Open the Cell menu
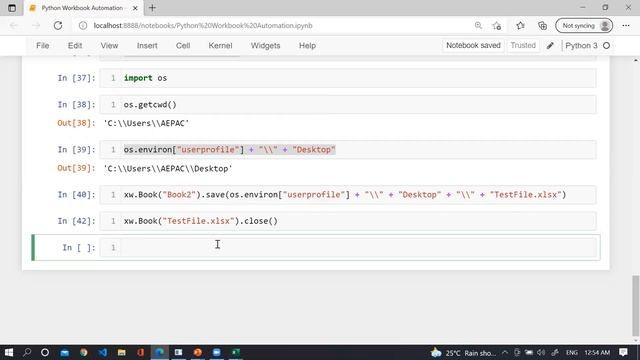This screenshot has height=360, width=640. click(x=183, y=46)
